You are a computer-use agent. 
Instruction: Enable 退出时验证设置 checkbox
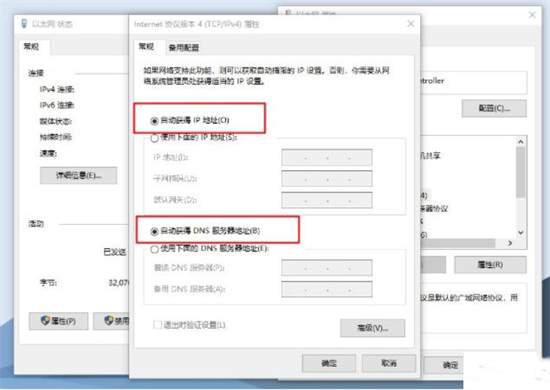(157, 325)
